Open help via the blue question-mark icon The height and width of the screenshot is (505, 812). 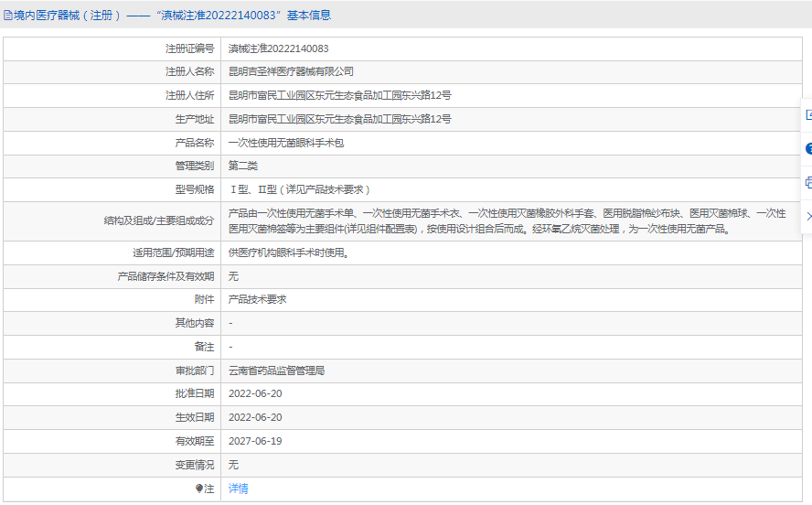click(808, 148)
